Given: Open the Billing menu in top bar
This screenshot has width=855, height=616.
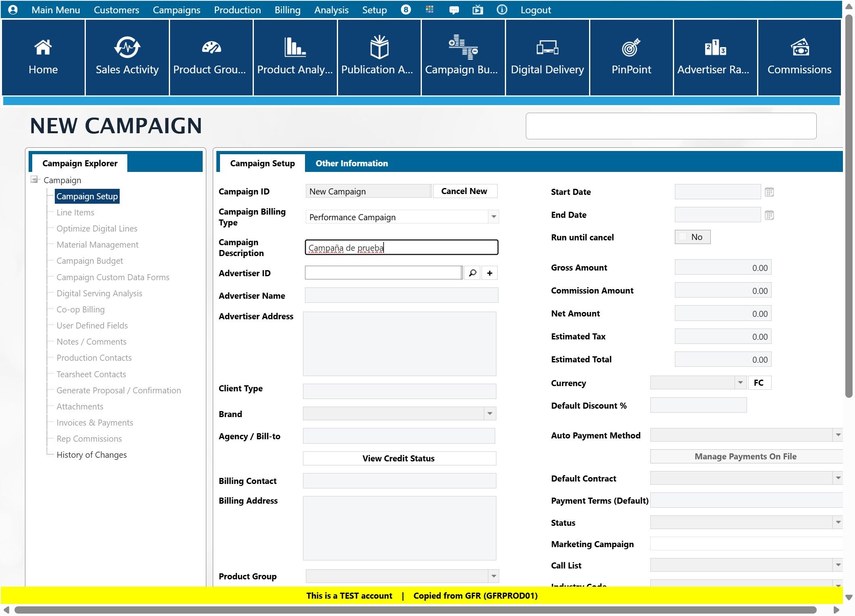Looking at the screenshot, I should (x=287, y=10).
